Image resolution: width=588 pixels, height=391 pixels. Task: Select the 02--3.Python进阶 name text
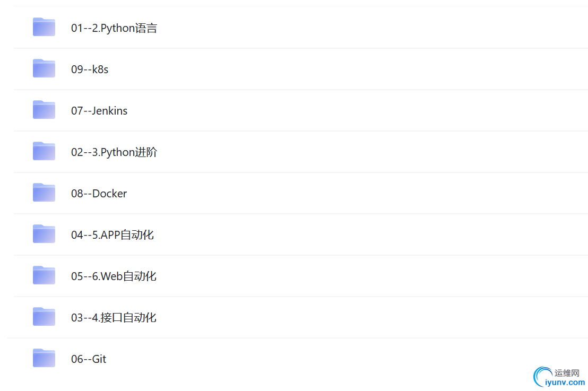point(114,152)
